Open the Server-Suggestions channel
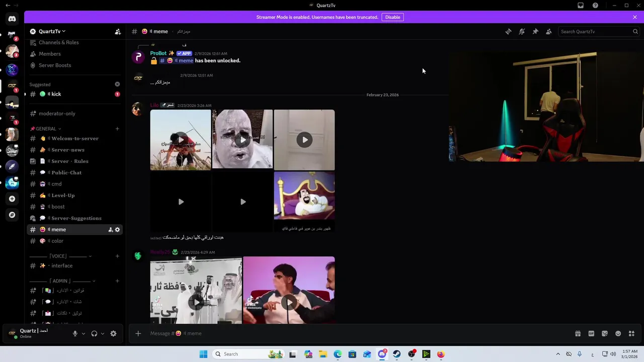644x362 pixels. click(75, 218)
